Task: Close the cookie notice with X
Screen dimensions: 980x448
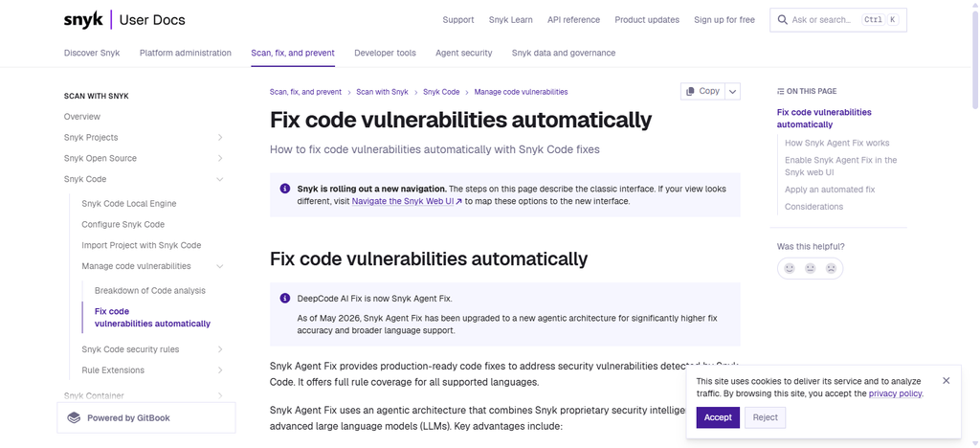Action: coord(947,381)
